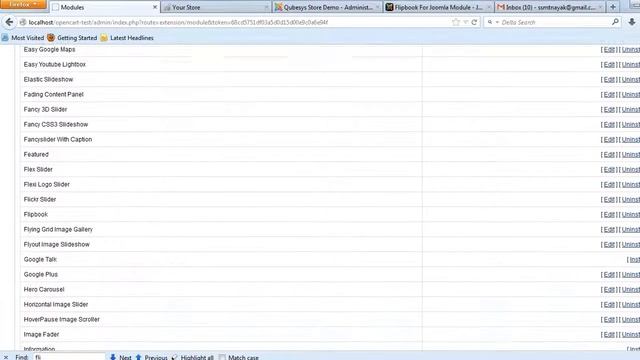Edit the Flexi Logo Slider module
This screenshot has height=360, width=640.
(609, 184)
